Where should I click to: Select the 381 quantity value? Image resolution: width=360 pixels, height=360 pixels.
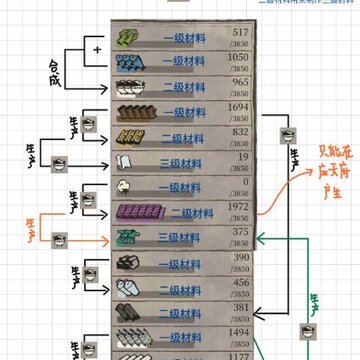[x=241, y=307]
